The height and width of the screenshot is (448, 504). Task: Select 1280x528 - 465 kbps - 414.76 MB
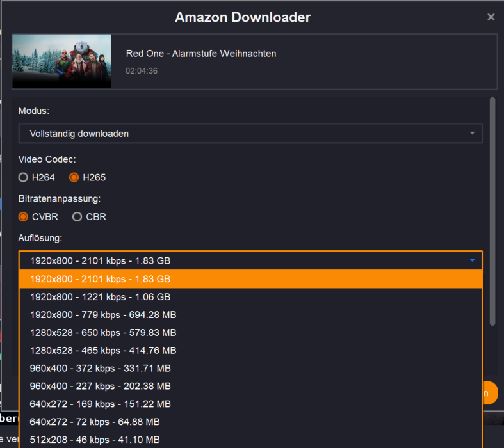coord(250,350)
